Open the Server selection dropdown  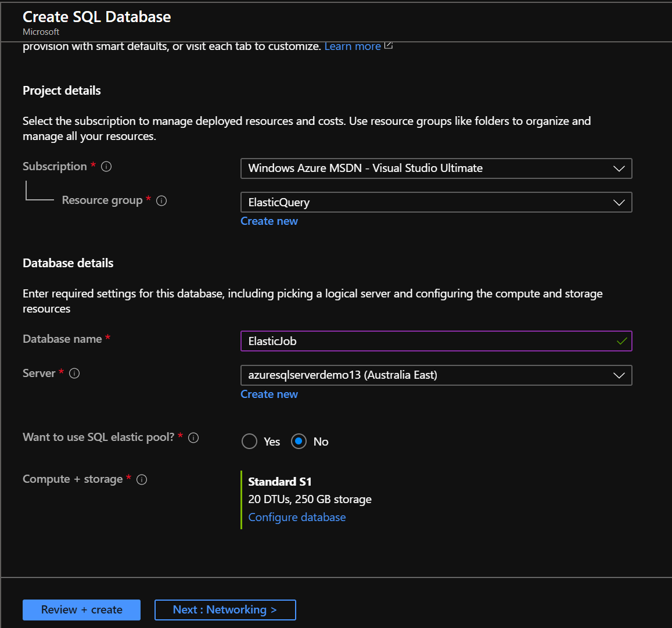tap(619, 375)
